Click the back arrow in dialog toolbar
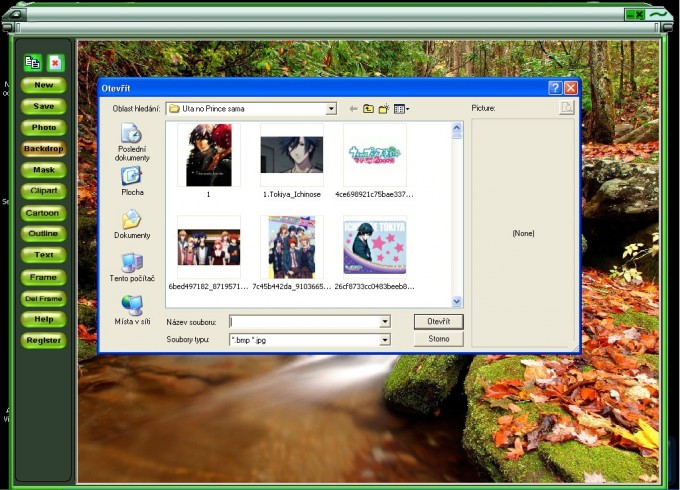The image size is (680, 490). [353, 109]
